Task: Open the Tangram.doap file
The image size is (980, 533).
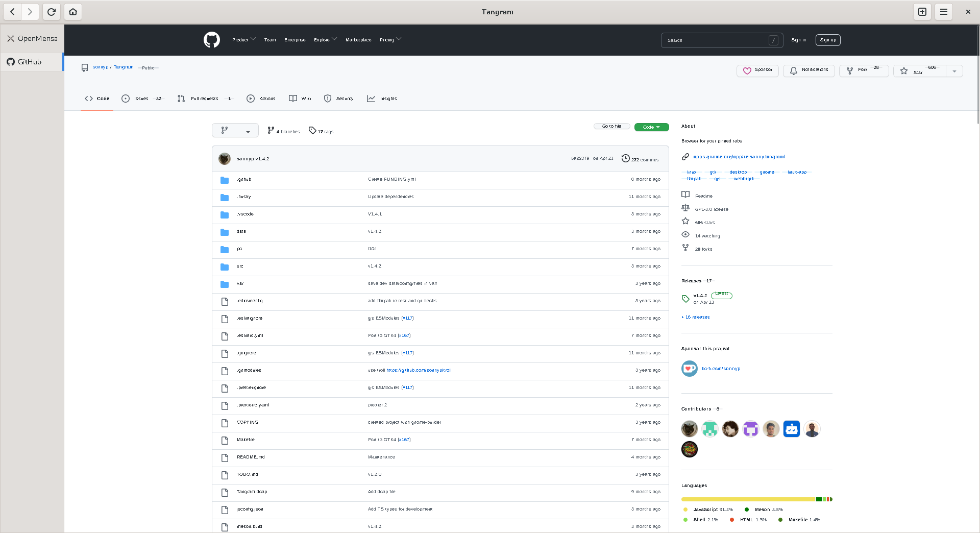Action: click(x=252, y=492)
